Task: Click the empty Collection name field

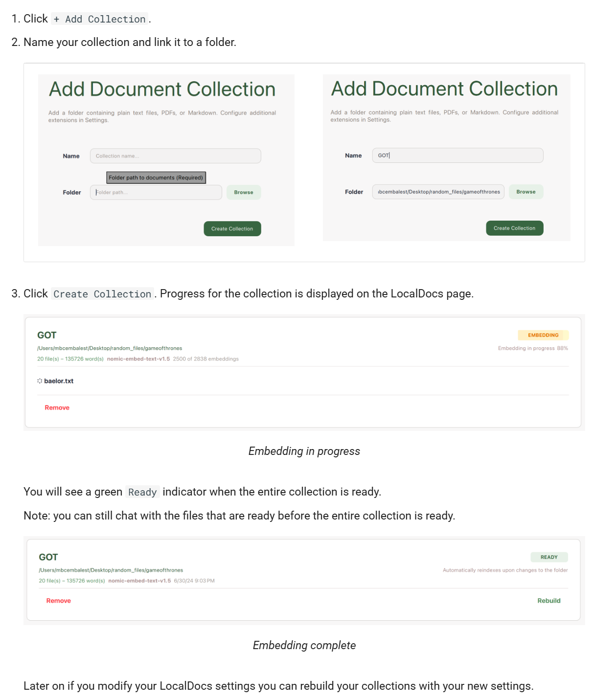Action: click(x=175, y=156)
